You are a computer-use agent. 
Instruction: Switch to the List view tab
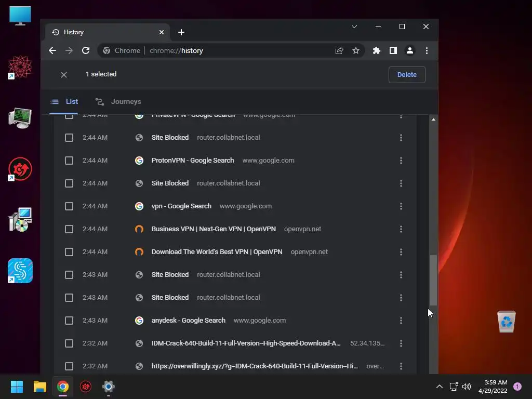click(x=64, y=101)
